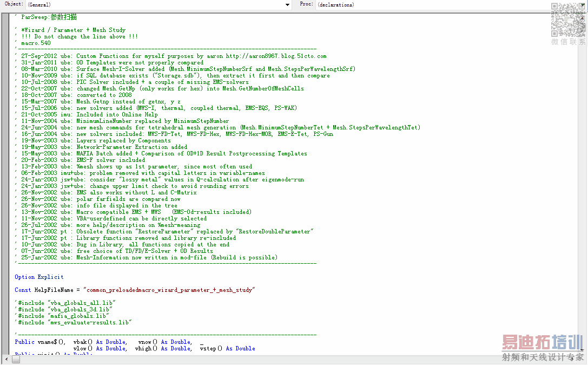This screenshot has width=588, height=365.
Task: Click the 21-Oct-2005 Included into Online Help line
Action: click(86, 114)
